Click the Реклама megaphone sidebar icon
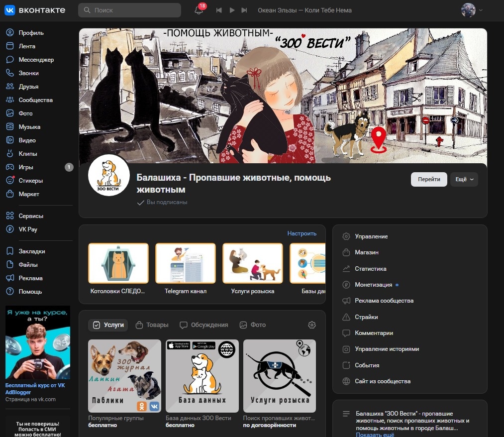Viewport: 504px width, 437px height. tap(10, 278)
